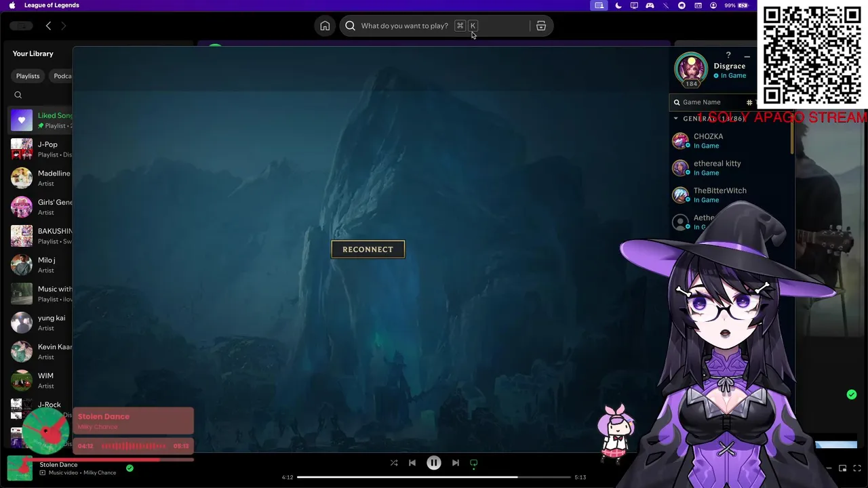This screenshot has height=488, width=868.
Task: Select friend ethereal kitty
Action: tap(731, 168)
